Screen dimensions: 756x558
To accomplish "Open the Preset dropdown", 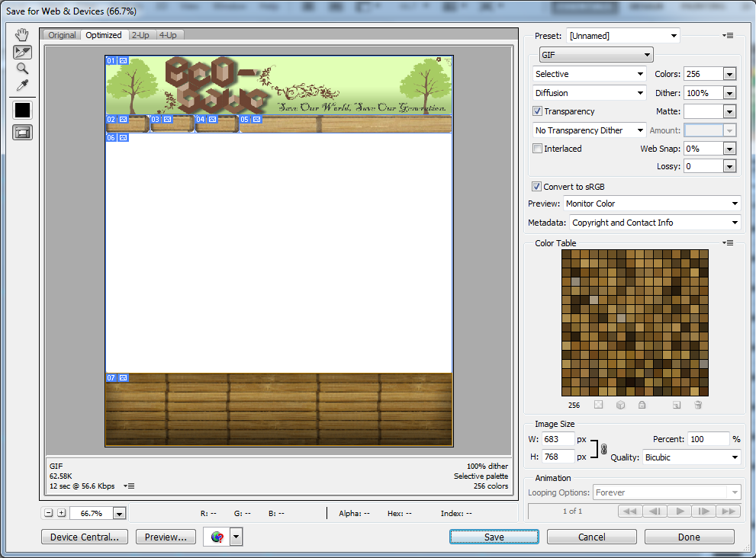I will (x=623, y=36).
